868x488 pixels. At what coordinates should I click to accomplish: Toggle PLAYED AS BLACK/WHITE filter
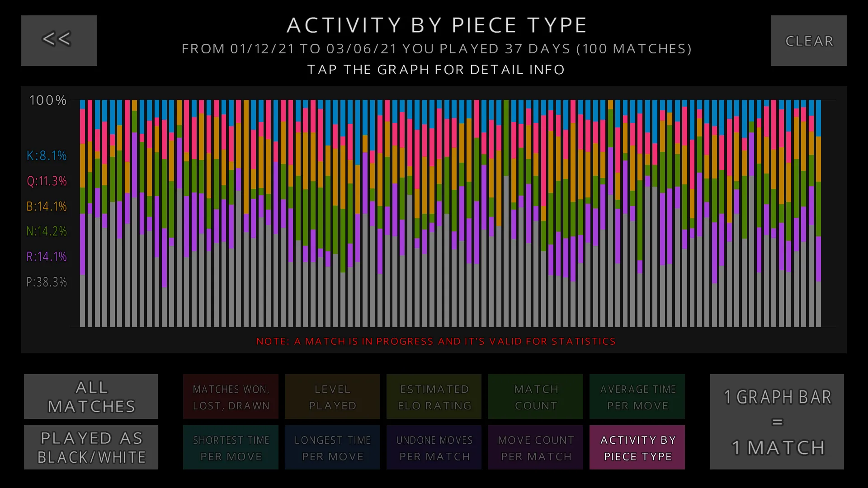coord(92,447)
